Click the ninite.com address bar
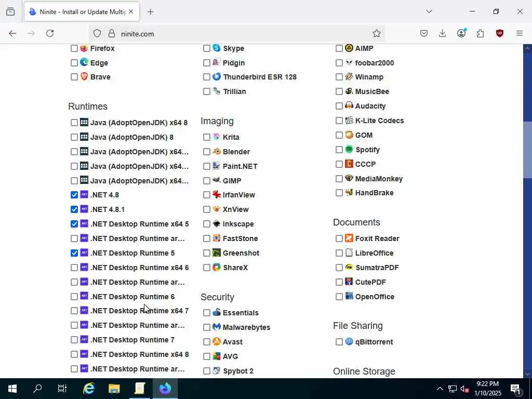Viewport: 532px width, 399px height. pos(236,33)
